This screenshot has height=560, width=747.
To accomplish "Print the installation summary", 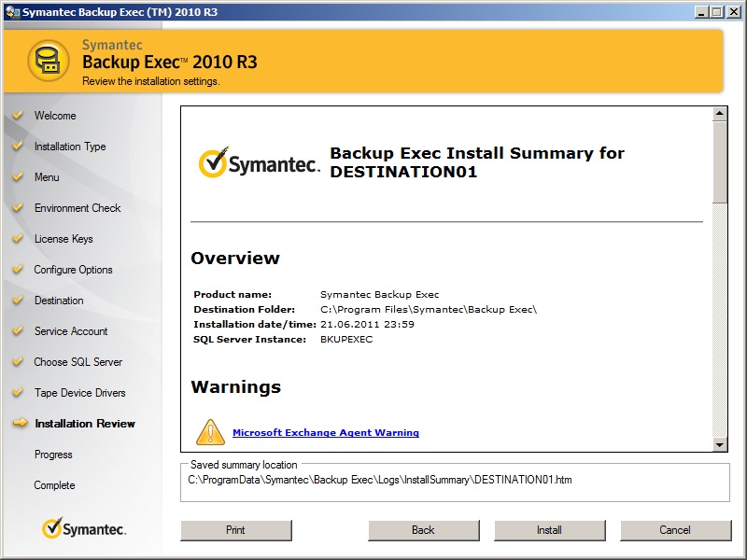I will (235, 530).
